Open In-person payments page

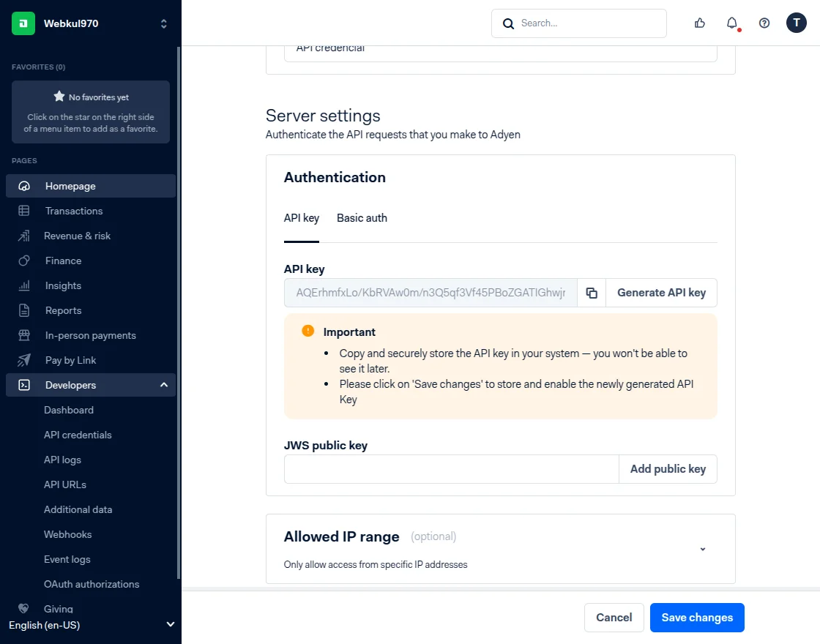(x=91, y=335)
